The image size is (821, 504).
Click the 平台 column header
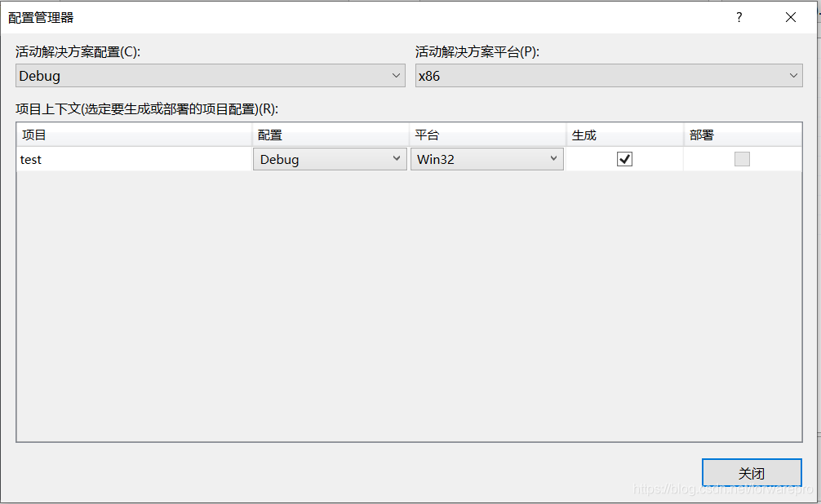pyautogui.click(x=427, y=135)
